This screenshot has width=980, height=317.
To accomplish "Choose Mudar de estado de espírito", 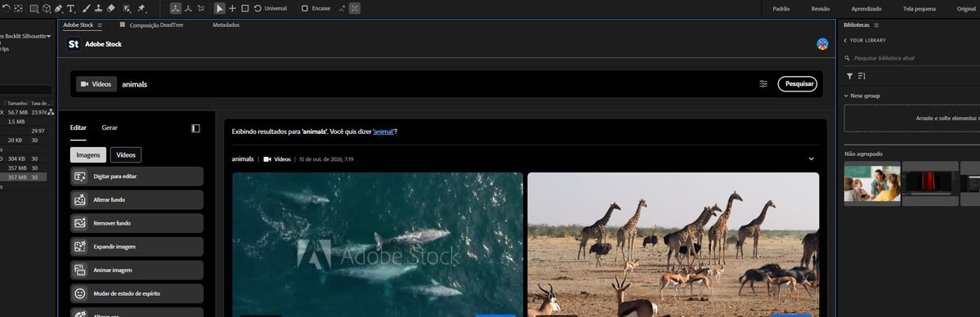I will click(136, 294).
